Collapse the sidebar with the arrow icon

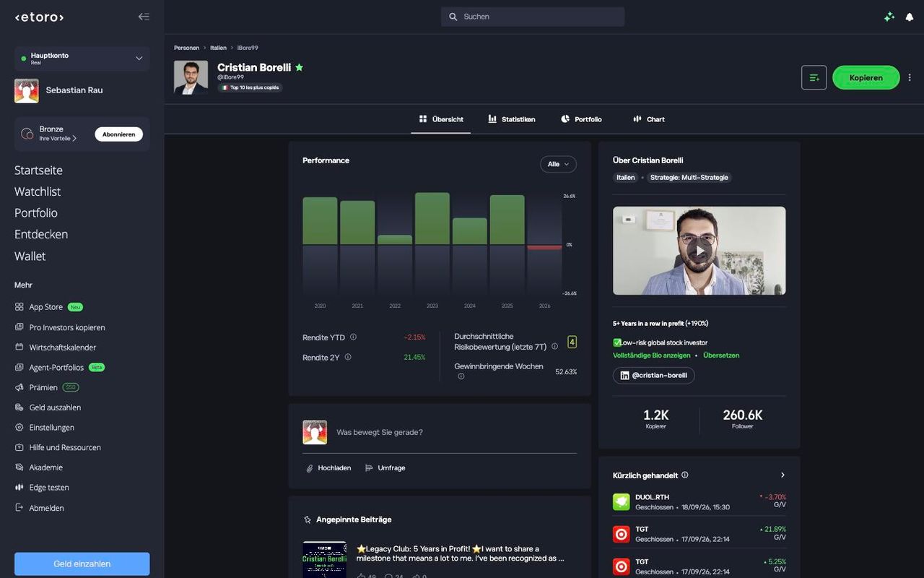click(144, 17)
